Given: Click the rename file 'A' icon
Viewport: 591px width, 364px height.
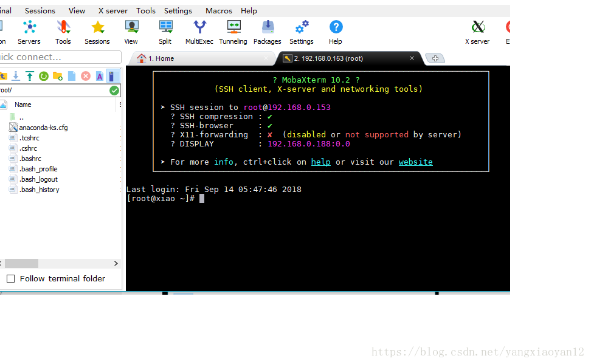Looking at the screenshot, I should tap(100, 76).
